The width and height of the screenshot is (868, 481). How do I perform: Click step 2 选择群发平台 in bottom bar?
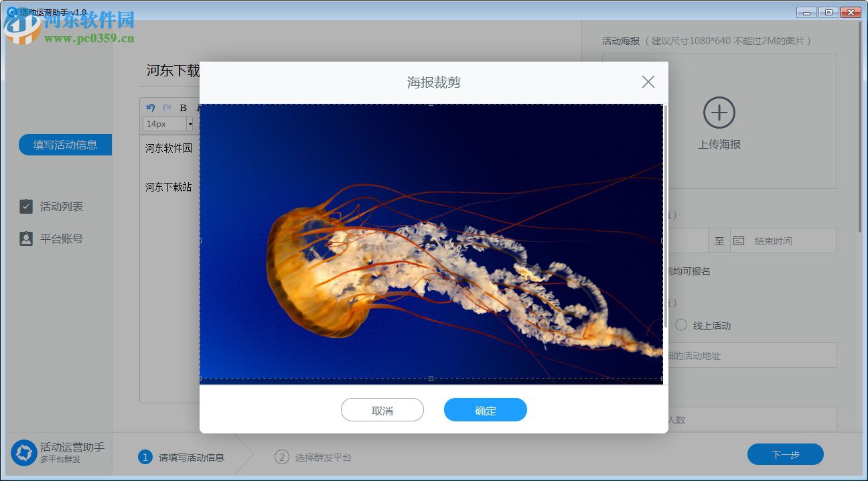(313, 457)
